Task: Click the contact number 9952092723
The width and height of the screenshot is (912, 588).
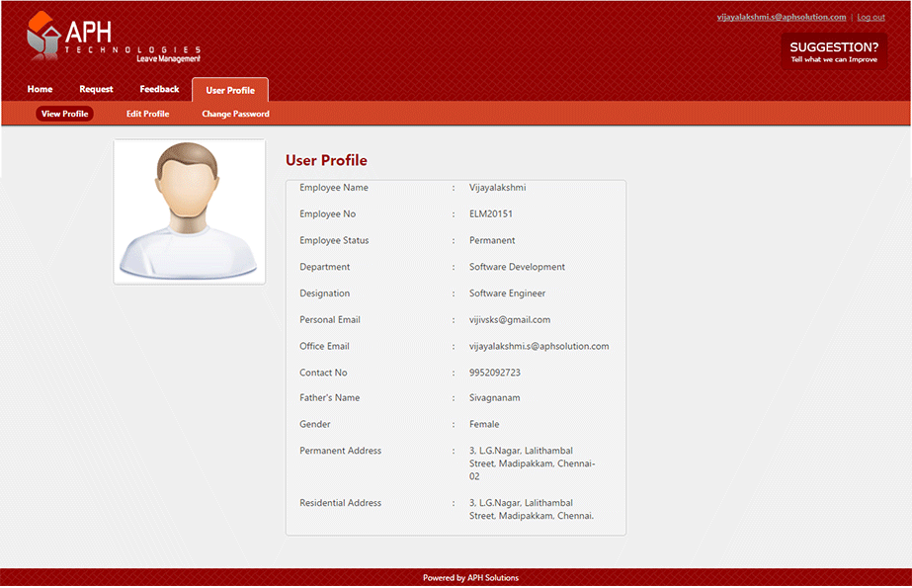Action: [x=494, y=373]
